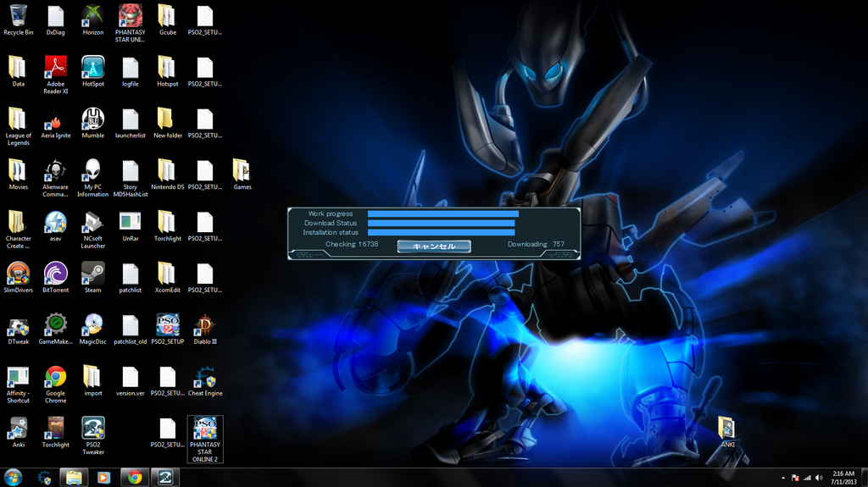The image size is (868, 487).
Task: Select the NCsoft Launcher shortcut
Action: point(93,230)
